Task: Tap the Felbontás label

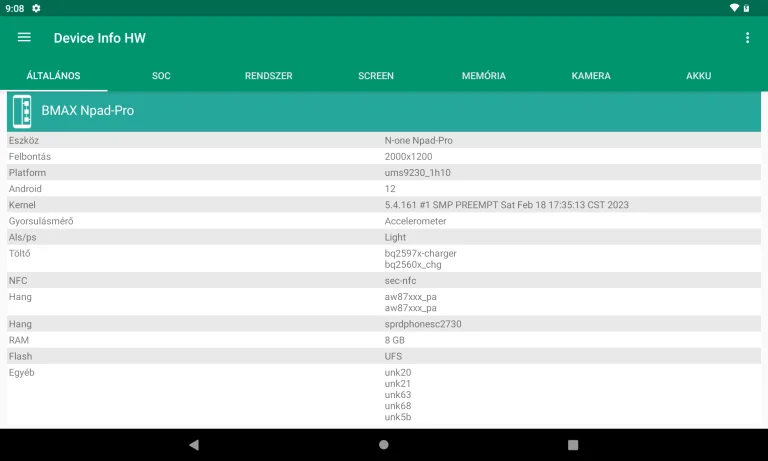Action: [x=30, y=156]
